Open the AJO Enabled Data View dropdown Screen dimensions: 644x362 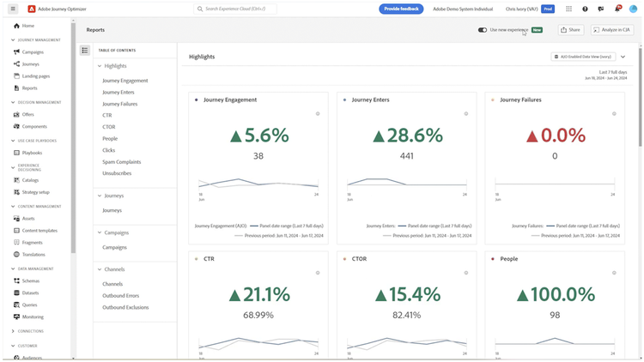tap(581, 57)
